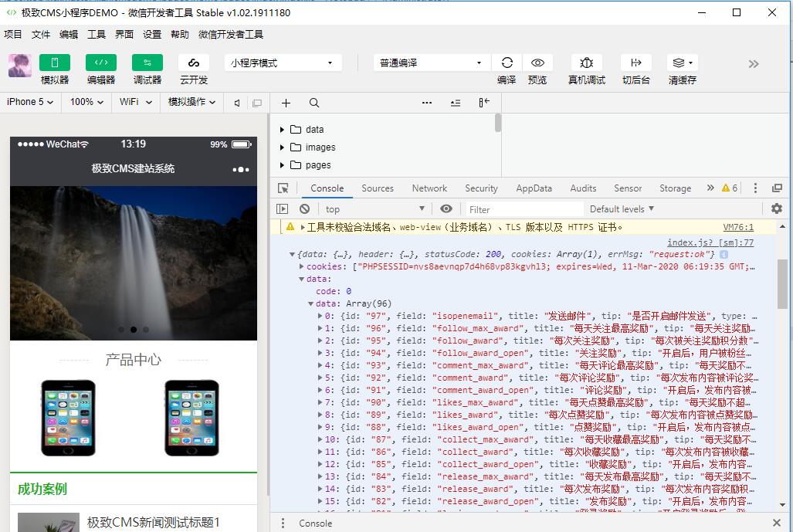
Task: Click the preview eye icon (预览)
Action: 537,63
